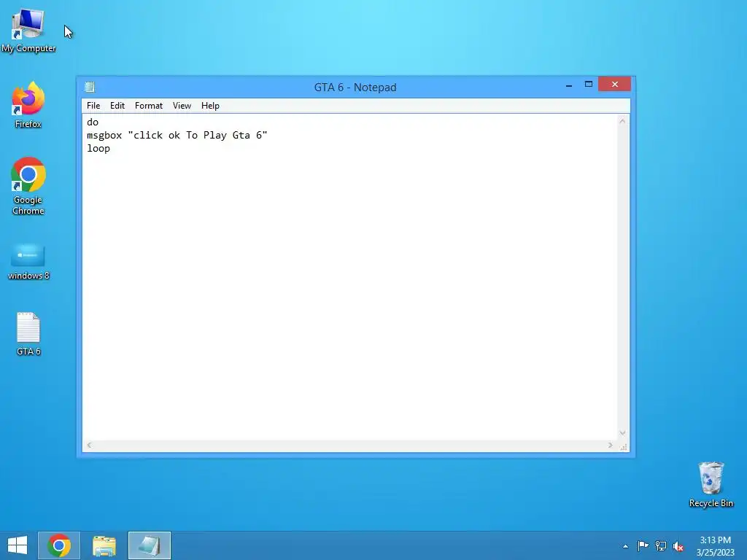This screenshot has width=747, height=560.
Task: Select the Google Chrome desktop shortcut
Action: pyautogui.click(x=28, y=186)
